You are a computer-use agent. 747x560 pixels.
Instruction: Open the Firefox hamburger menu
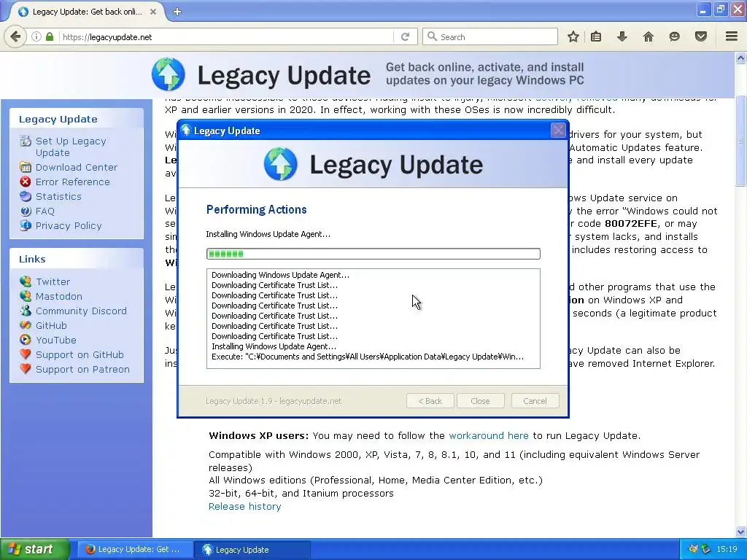(x=732, y=36)
